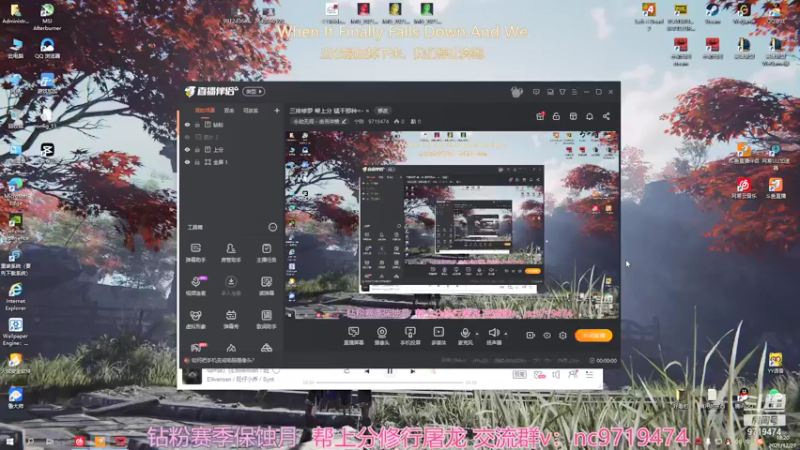The image size is (800, 450).
Task: Show the 图片 2 layer with eye icon
Action: [187, 137]
